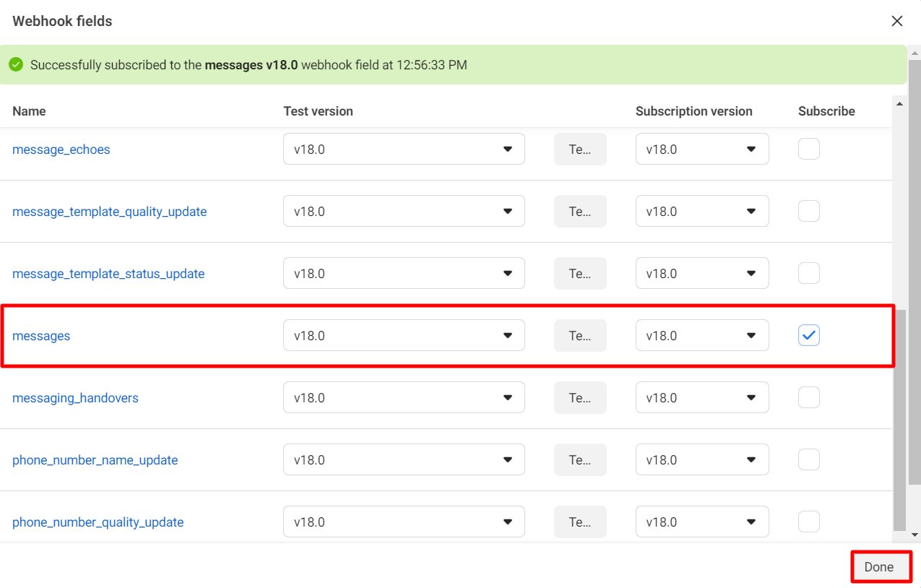
Task: Follow the phone_number_quality_update link
Action: click(x=98, y=522)
